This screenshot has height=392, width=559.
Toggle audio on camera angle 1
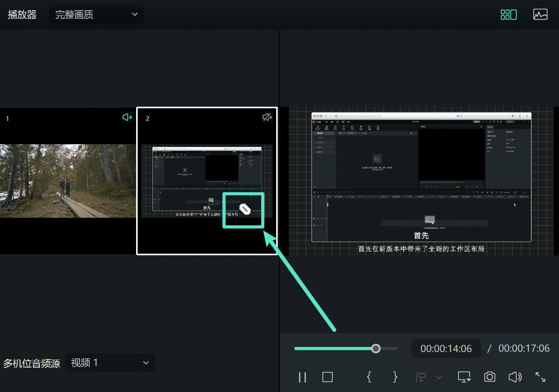(127, 117)
